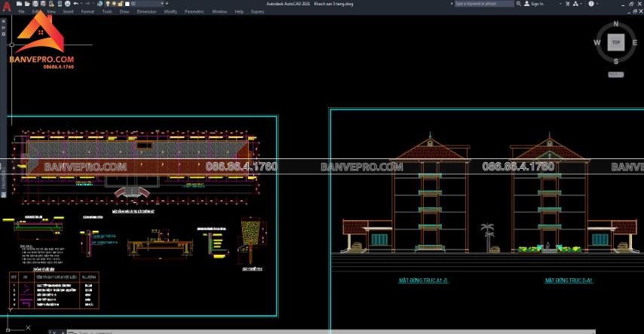Open the Format menu
The width and height of the screenshot is (644, 334).
pos(87,11)
